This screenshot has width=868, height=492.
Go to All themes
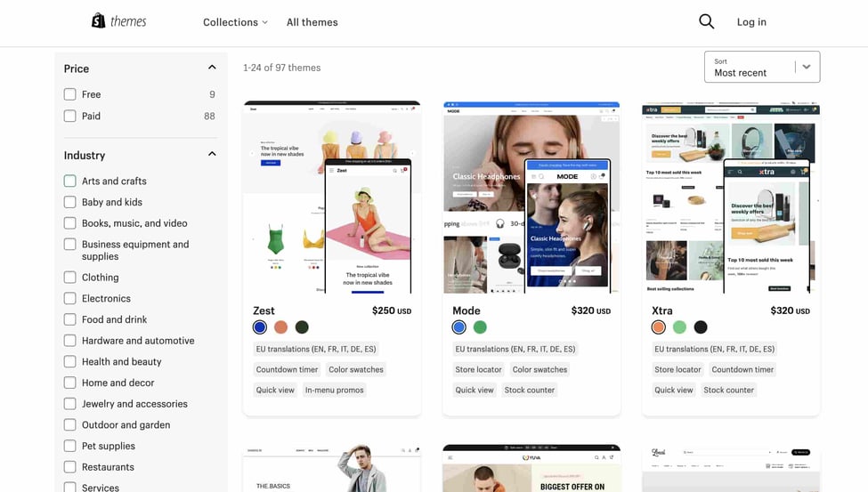(312, 22)
